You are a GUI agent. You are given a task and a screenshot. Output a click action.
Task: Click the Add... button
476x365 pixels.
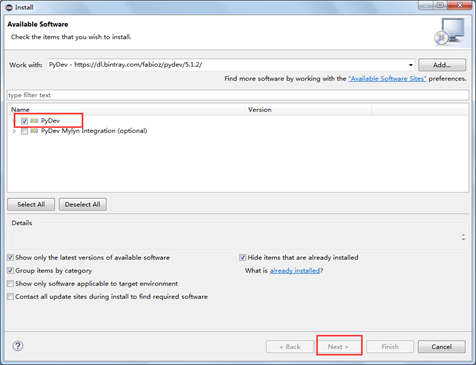tap(442, 65)
